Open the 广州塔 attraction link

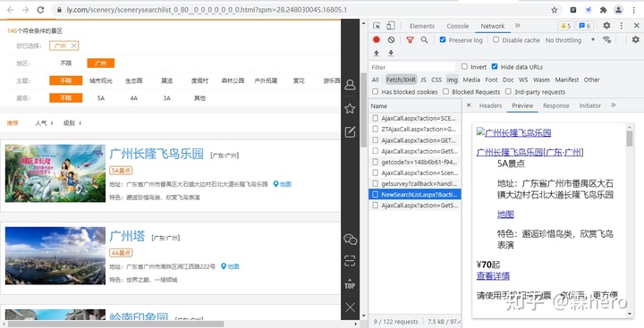pos(127,236)
